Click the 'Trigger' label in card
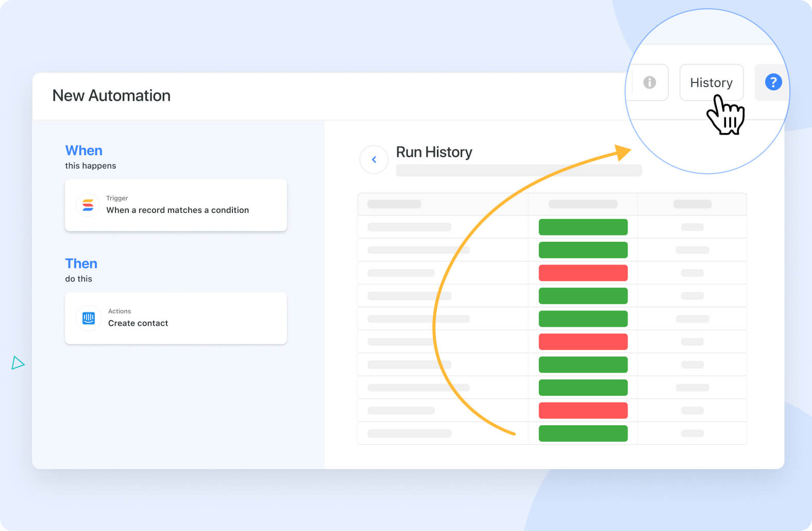This screenshot has height=531, width=812. (x=117, y=198)
